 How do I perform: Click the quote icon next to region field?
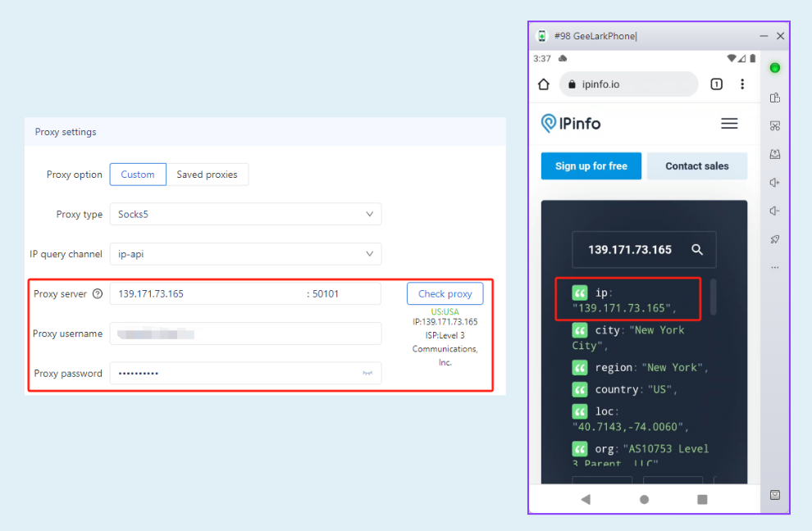pyautogui.click(x=580, y=367)
